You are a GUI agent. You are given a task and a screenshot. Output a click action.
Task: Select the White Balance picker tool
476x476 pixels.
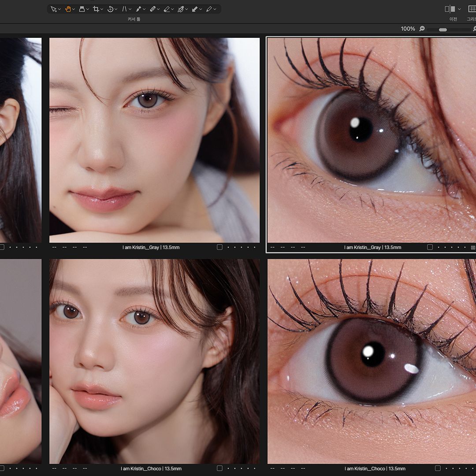(181, 9)
